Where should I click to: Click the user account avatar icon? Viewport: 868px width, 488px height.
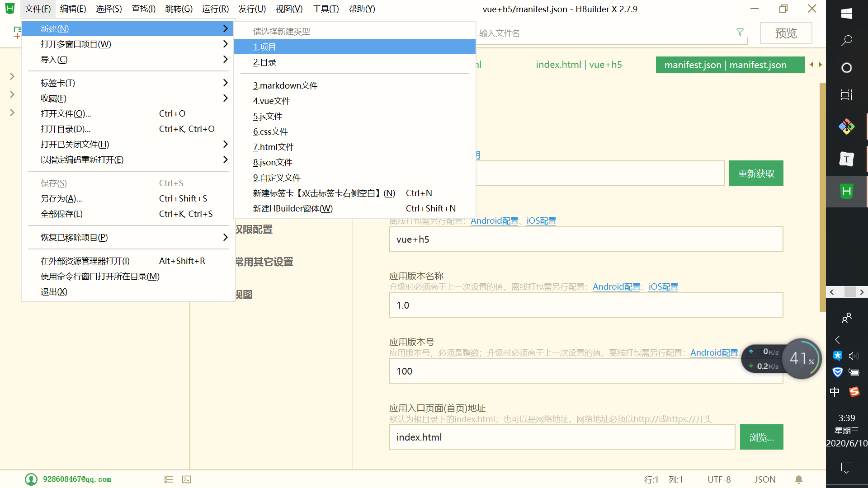click(31, 479)
